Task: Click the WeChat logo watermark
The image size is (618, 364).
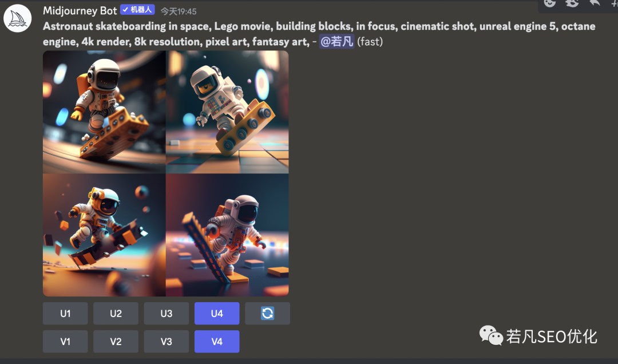Action: 490,335
